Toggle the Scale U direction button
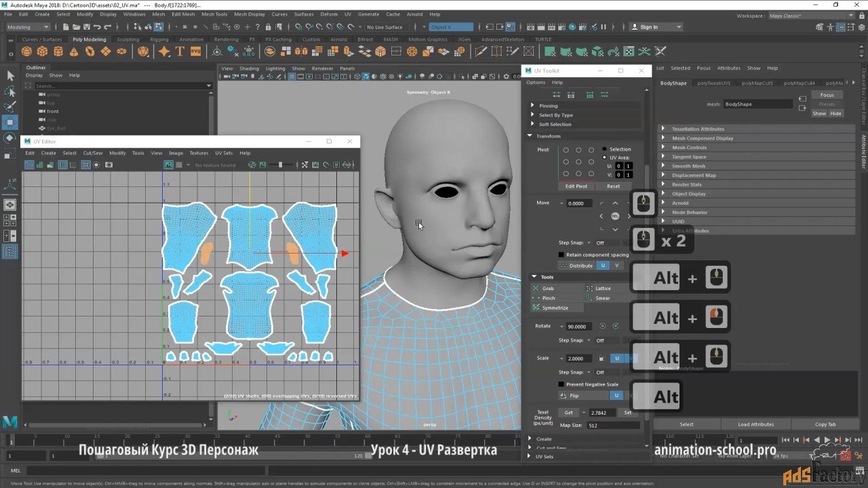This screenshot has width=868, height=488. pyautogui.click(x=616, y=358)
